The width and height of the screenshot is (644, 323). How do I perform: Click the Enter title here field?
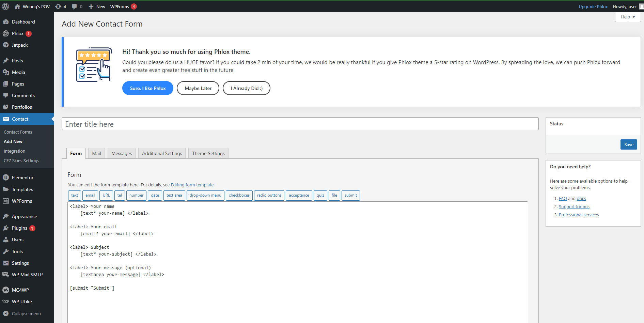coord(300,124)
